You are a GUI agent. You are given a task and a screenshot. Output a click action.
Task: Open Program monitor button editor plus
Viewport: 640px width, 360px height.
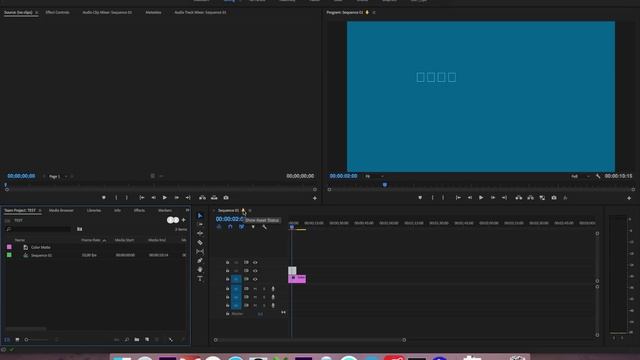pyautogui.click(x=629, y=198)
